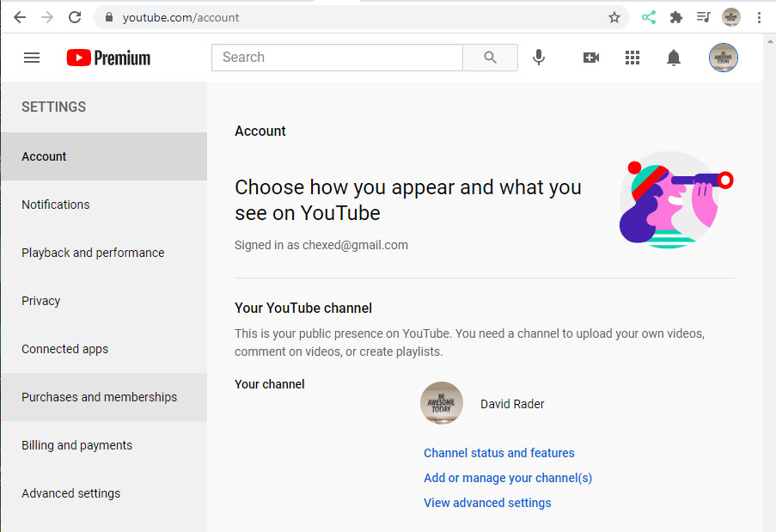776x532 pixels.
Task: Open the Chrome three-dot menu
Action: pyautogui.click(x=759, y=18)
